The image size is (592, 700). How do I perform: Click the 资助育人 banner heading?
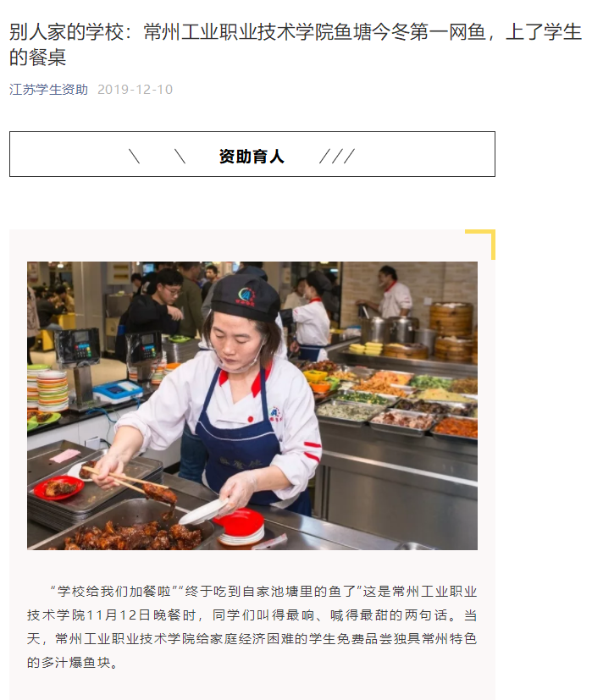[252, 157]
